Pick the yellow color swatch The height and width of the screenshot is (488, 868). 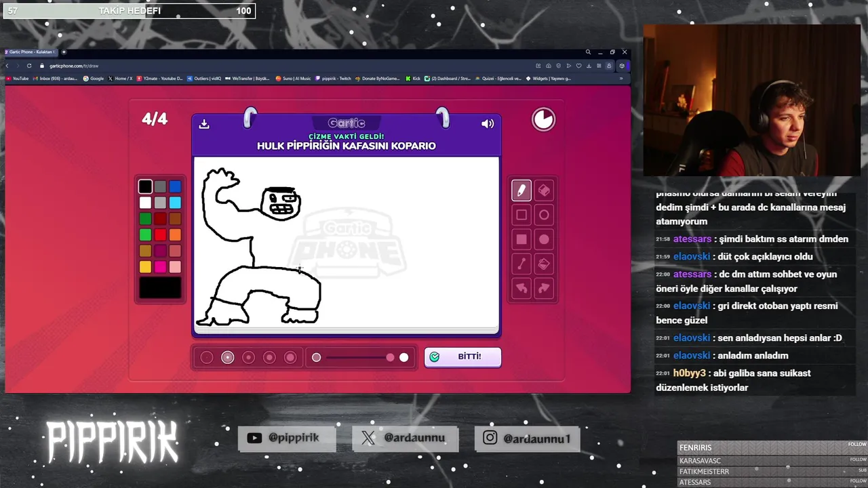[x=145, y=268]
